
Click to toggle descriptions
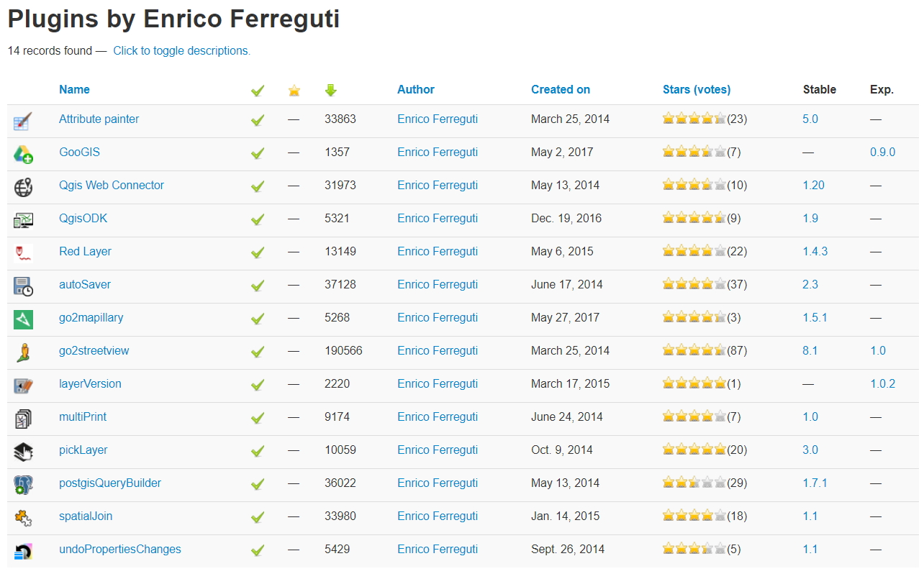coord(181,51)
